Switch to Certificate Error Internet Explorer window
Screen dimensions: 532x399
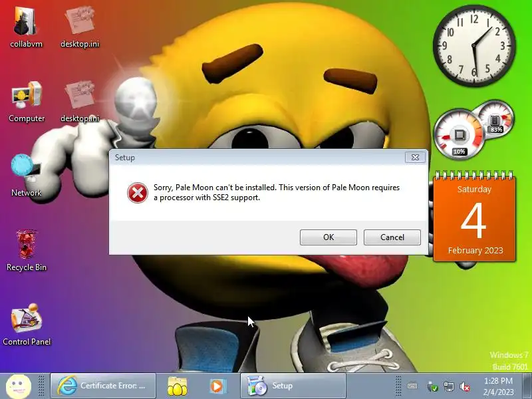coord(103,386)
